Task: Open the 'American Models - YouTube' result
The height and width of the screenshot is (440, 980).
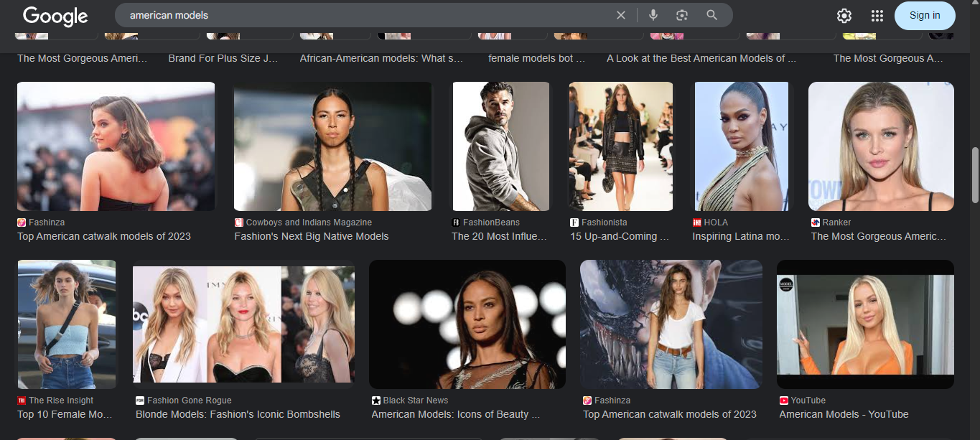Action: point(844,414)
